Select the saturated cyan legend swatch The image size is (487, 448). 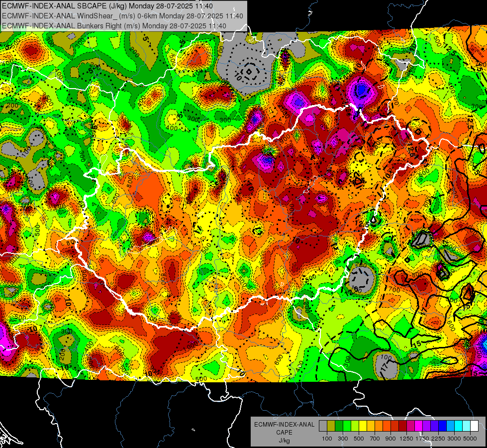point(459,426)
